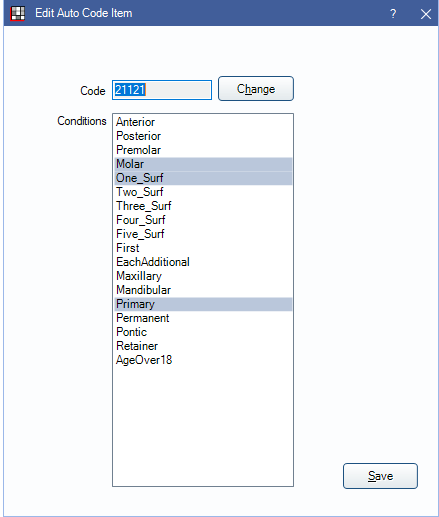Pick the Pontic condition
The width and height of the screenshot is (439, 517).
(203, 332)
